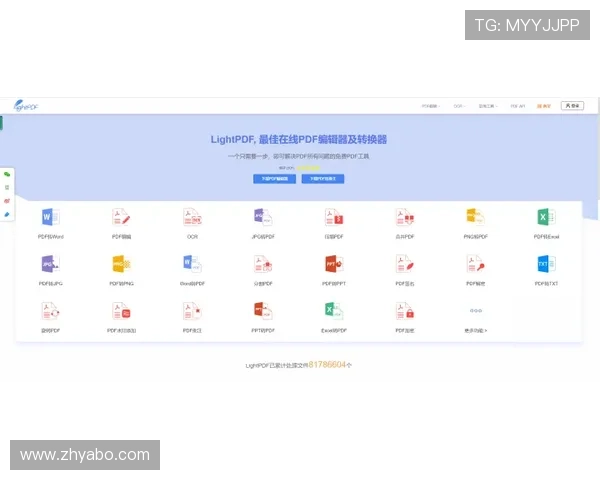This screenshot has height=480, width=600.
Task: Open the PDF to Excel converter icon
Action: pyautogui.click(x=546, y=217)
